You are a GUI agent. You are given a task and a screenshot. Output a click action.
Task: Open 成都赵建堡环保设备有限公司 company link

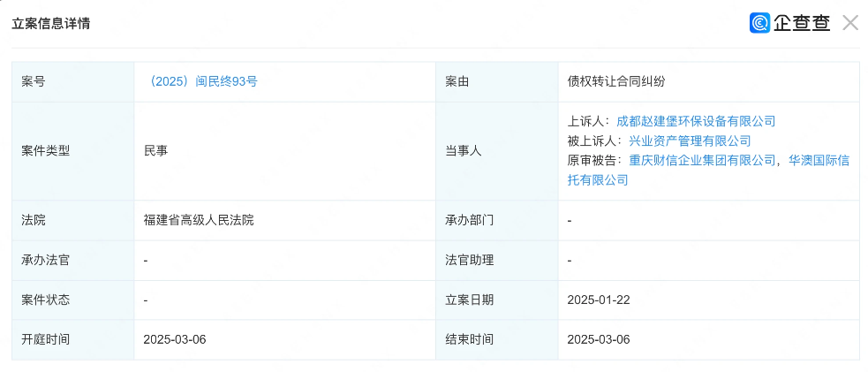click(695, 121)
